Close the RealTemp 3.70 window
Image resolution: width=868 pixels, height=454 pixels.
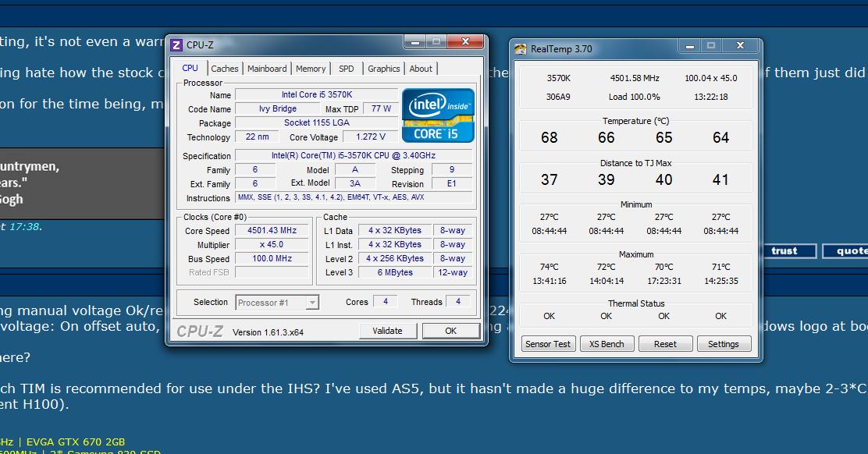[741, 46]
